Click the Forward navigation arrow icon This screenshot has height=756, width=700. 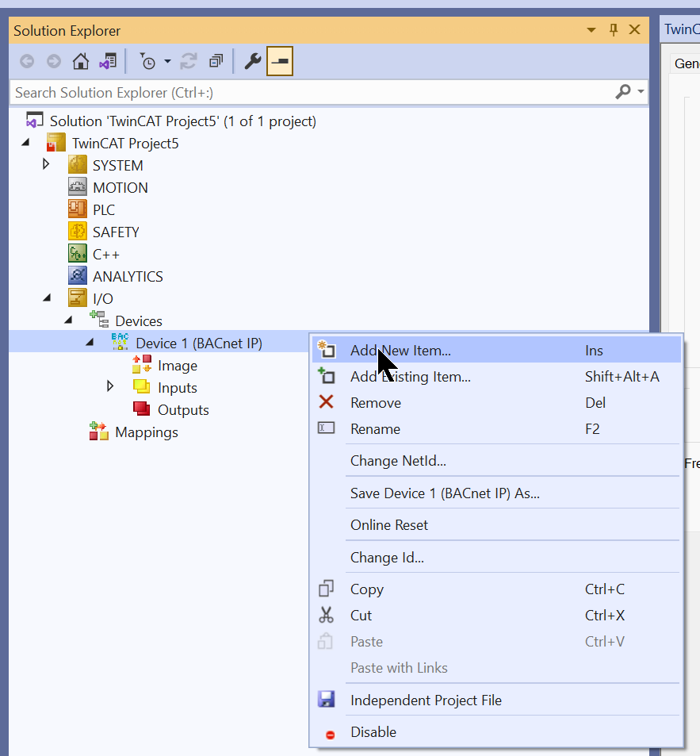(x=53, y=62)
